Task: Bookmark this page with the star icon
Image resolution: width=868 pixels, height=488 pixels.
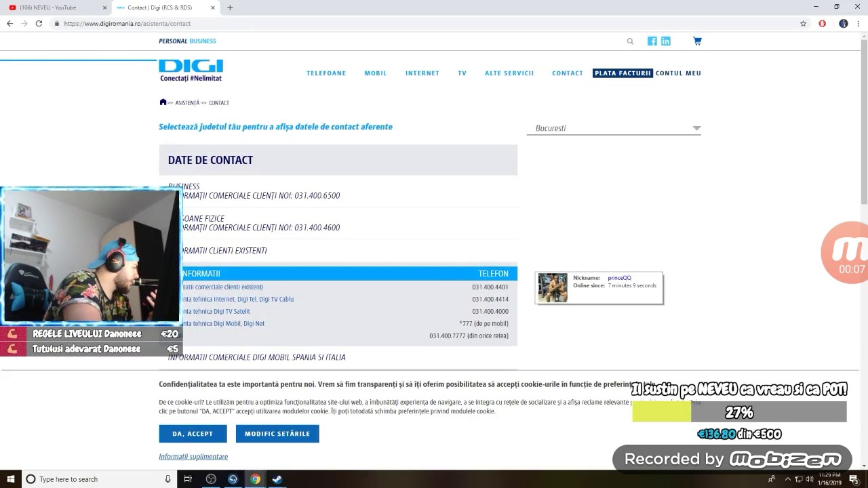Action: (804, 24)
